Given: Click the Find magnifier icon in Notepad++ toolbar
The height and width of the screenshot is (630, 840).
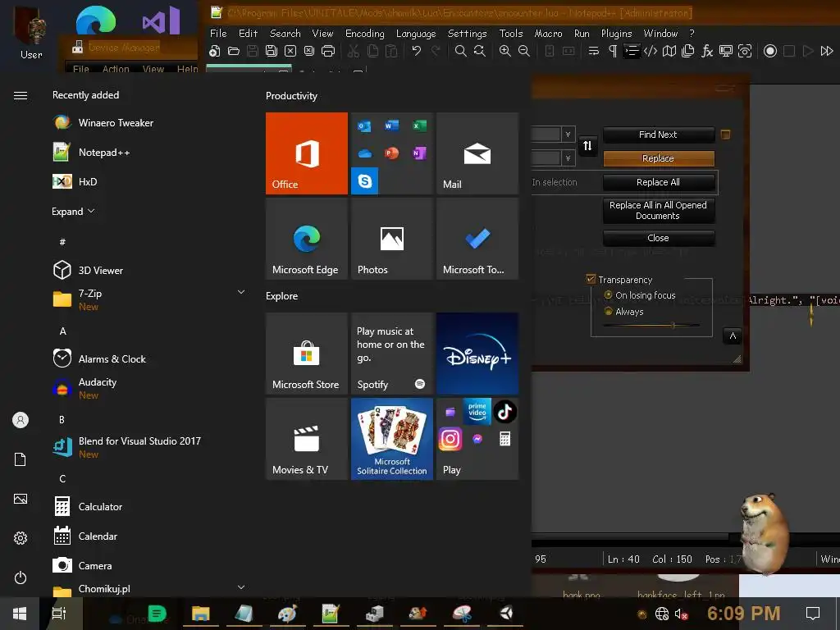Looking at the screenshot, I should [460, 51].
